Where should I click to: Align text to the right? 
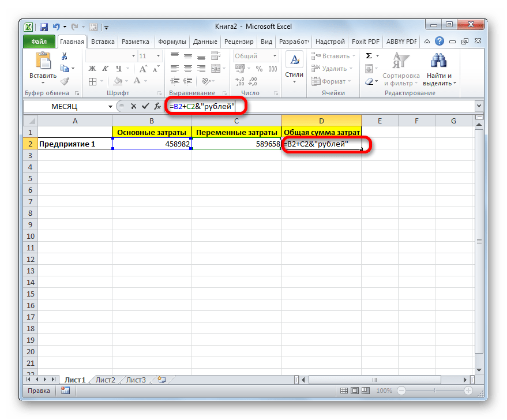(x=201, y=69)
